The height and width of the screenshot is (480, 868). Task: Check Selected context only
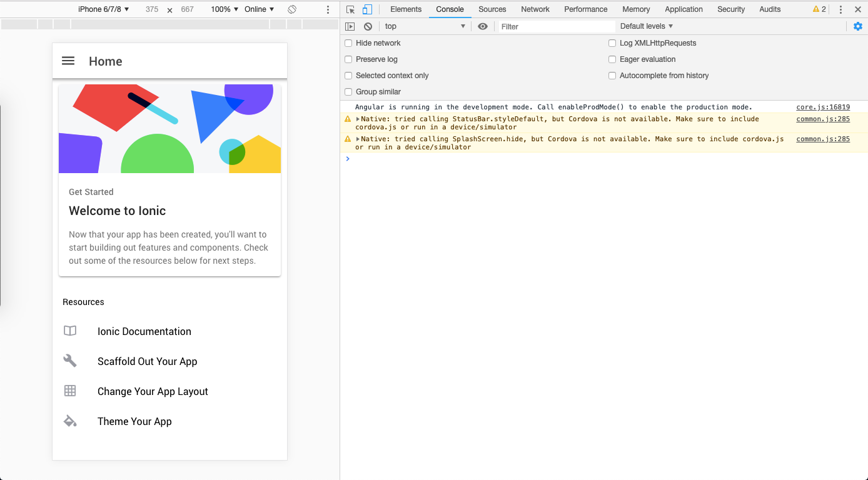coord(348,76)
